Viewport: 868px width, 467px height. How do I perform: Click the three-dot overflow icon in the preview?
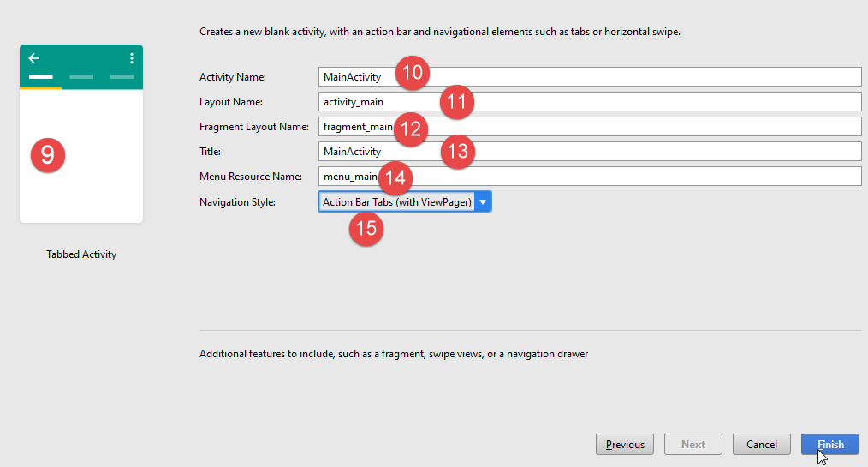tap(131, 58)
